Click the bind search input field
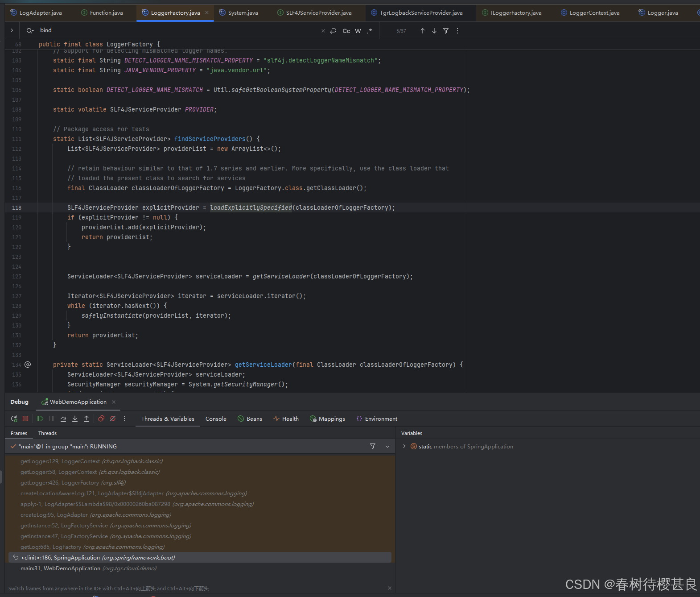 click(x=178, y=30)
